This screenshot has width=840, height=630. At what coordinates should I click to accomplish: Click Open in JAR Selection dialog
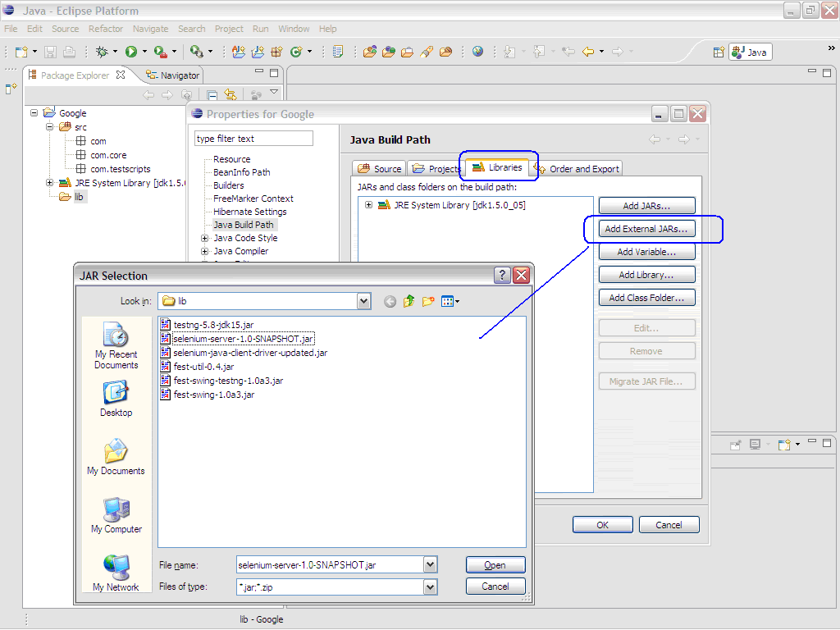pos(495,565)
